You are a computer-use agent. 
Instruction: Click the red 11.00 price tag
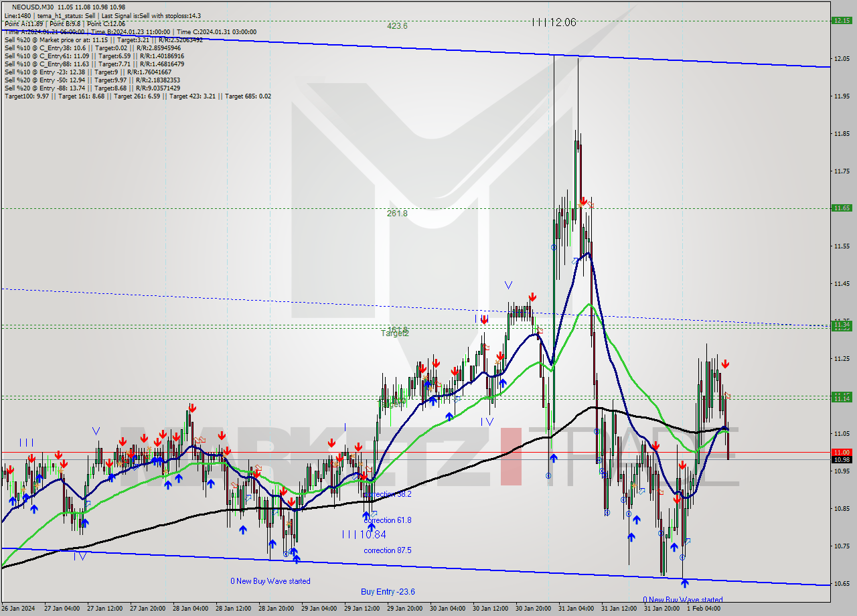point(842,452)
